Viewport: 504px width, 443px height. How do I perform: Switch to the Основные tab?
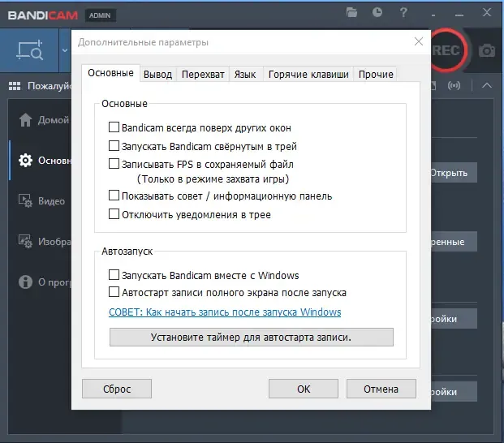pos(110,73)
